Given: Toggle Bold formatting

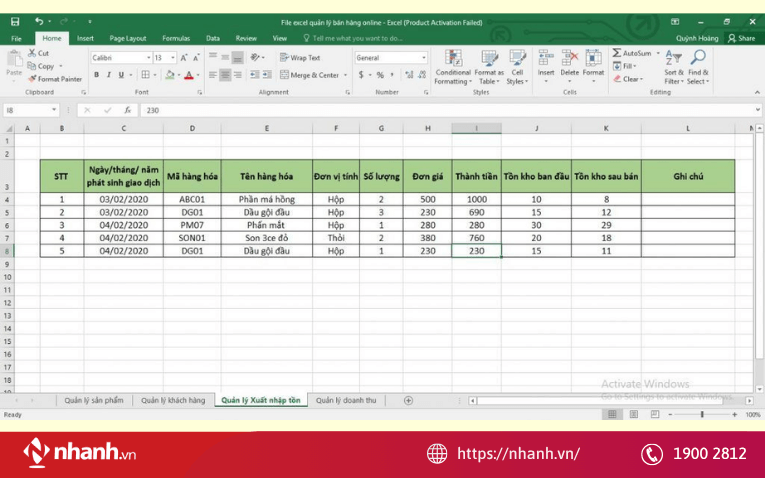Looking at the screenshot, I should tap(97, 75).
